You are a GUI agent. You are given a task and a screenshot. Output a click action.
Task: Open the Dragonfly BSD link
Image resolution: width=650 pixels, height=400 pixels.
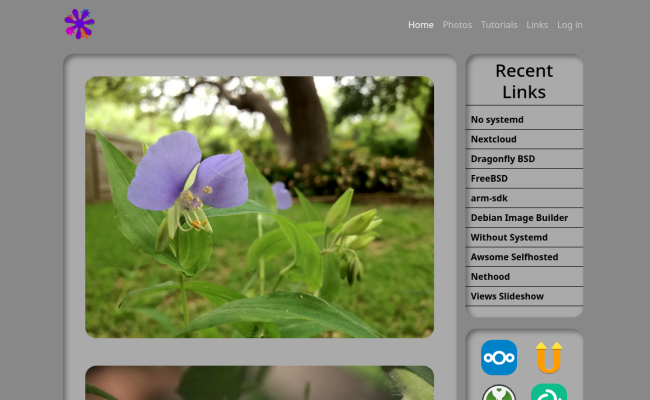[503, 159]
